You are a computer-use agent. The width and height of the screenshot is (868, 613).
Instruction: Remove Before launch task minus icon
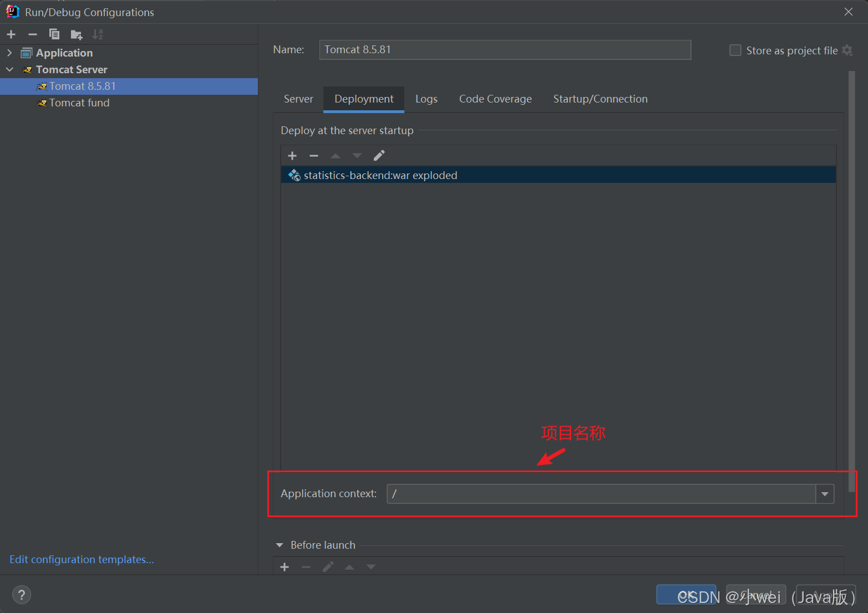point(306,567)
